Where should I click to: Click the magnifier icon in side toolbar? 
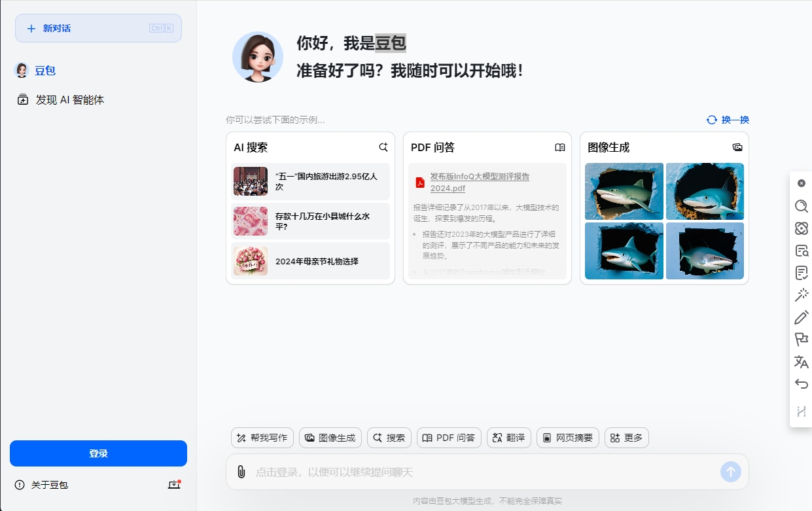pyautogui.click(x=802, y=207)
